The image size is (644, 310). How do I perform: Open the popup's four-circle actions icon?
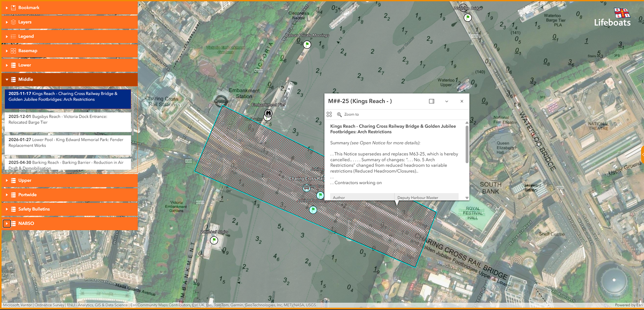click(x=329, y=114)
